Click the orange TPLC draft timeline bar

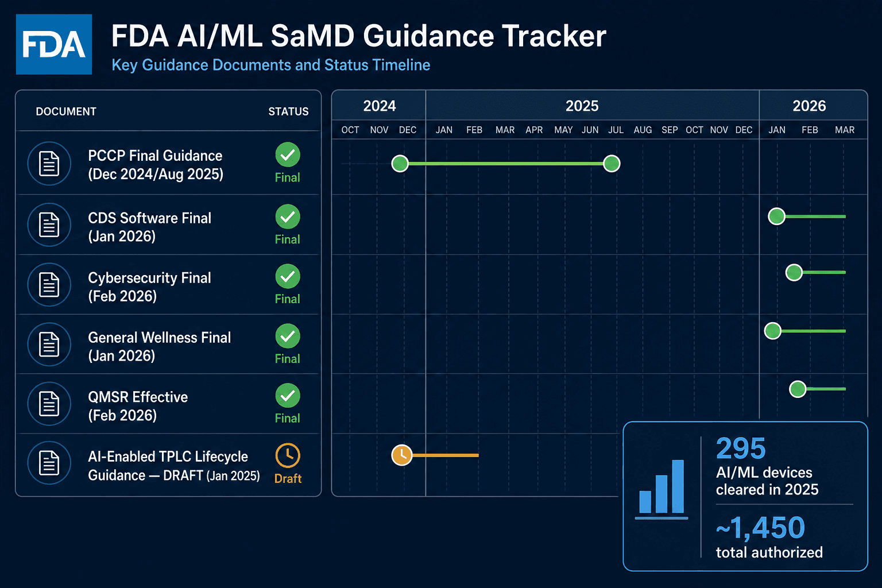coord(446,455)
